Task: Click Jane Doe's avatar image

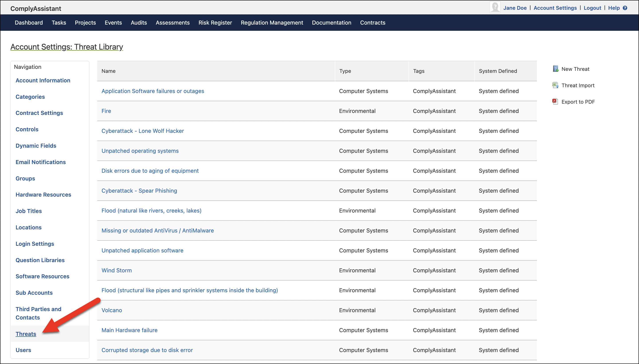Action: 495,7
